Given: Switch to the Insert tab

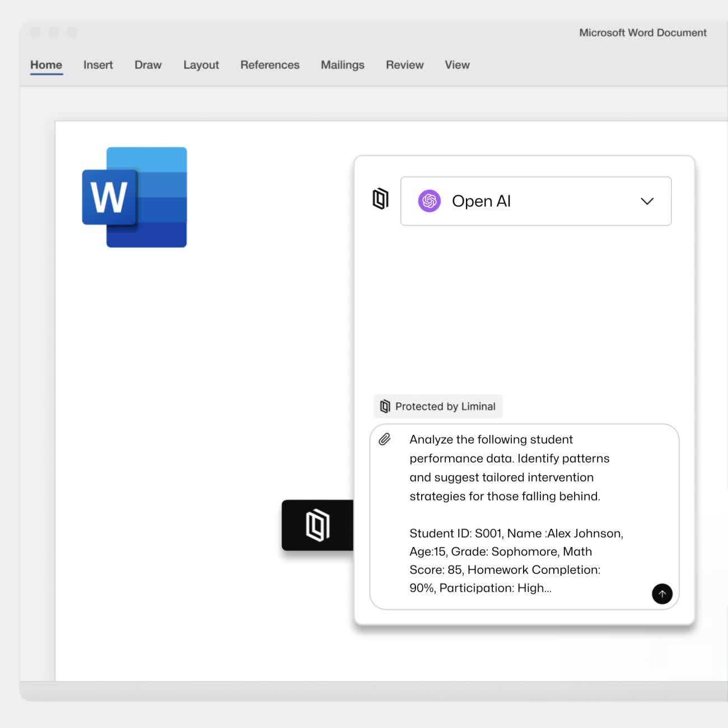Looking at the screenshot, I should [x=98, y=65].
